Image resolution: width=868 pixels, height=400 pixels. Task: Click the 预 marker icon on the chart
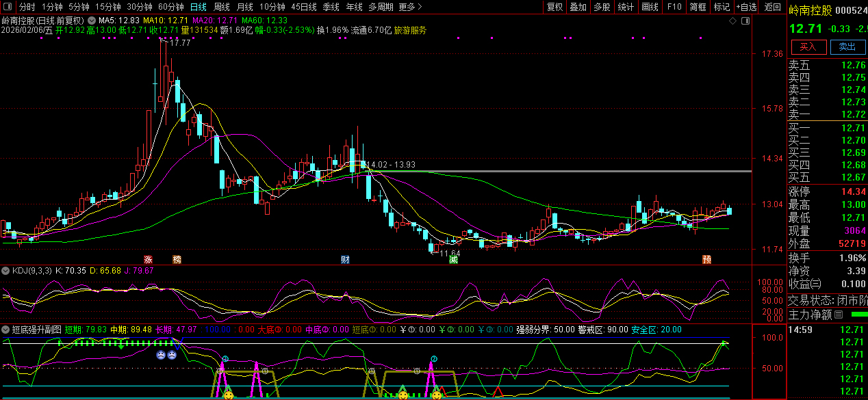(x=706, y=260)
